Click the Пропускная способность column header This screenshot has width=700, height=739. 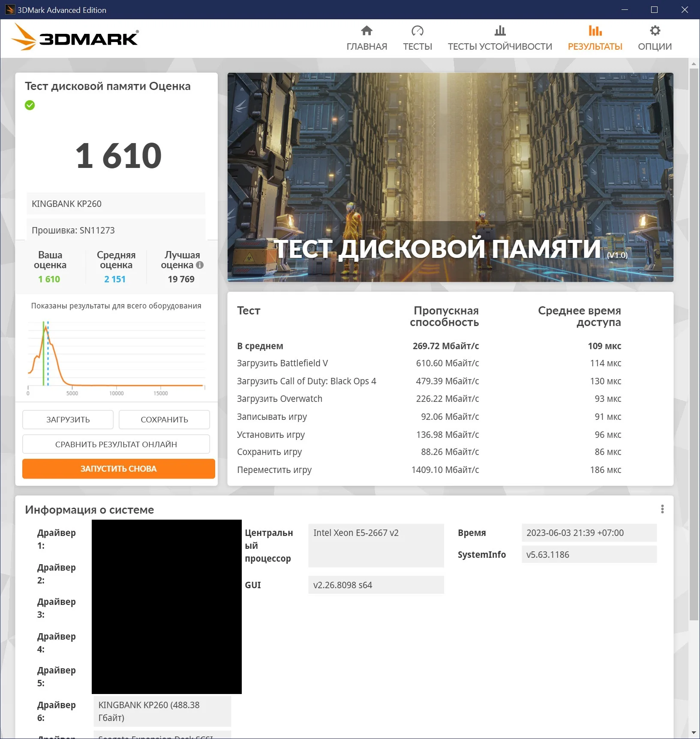click(x=445, y=316)
